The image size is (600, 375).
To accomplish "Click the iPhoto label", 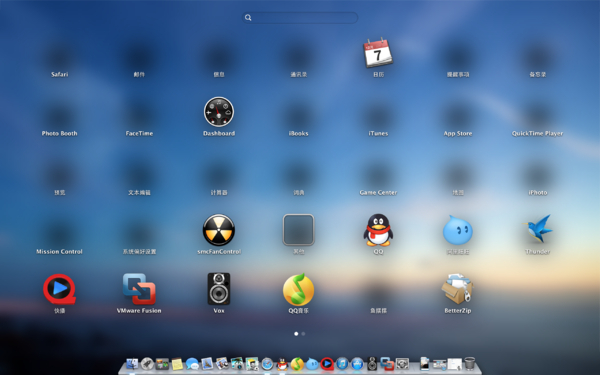I will pos(538,192).
